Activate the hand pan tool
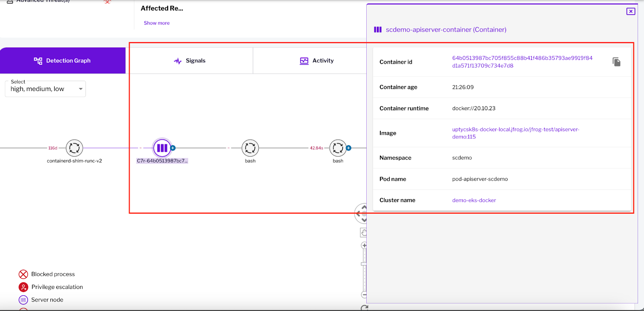The height and width of the screenshot is (311, 644). coord(363,233)
